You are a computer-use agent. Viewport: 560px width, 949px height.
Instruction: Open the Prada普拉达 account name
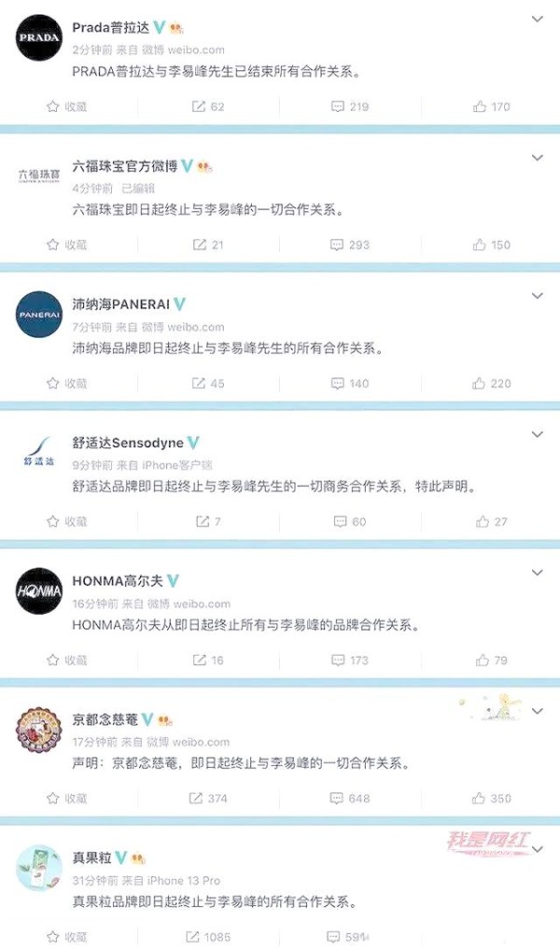point(111,28)
